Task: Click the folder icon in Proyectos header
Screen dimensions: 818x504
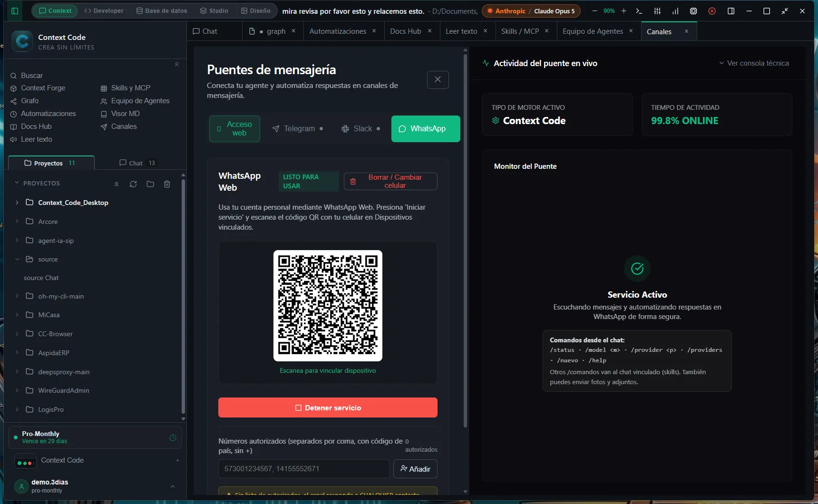Action: click(x=150, y=184)
